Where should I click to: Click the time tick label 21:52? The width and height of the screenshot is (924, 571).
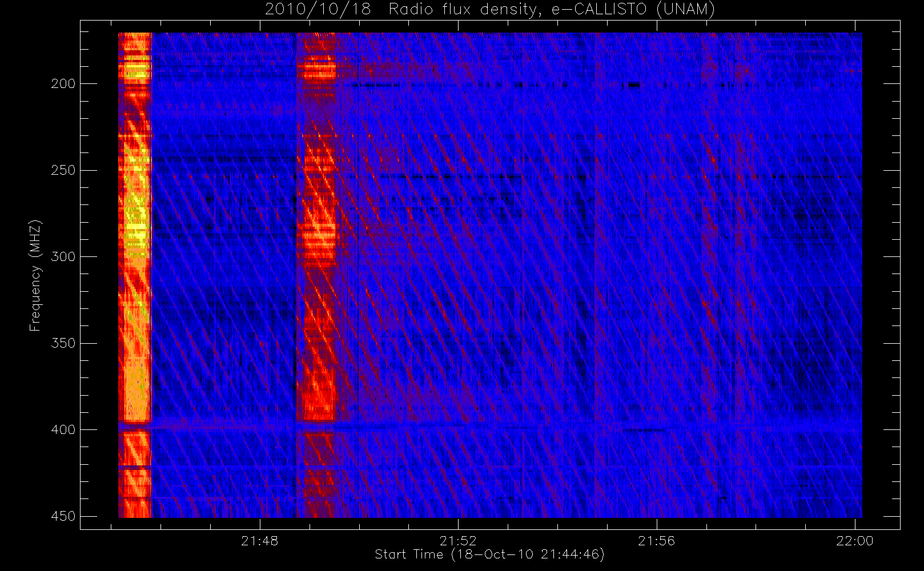pyautogui.click(x=458, y=541)
